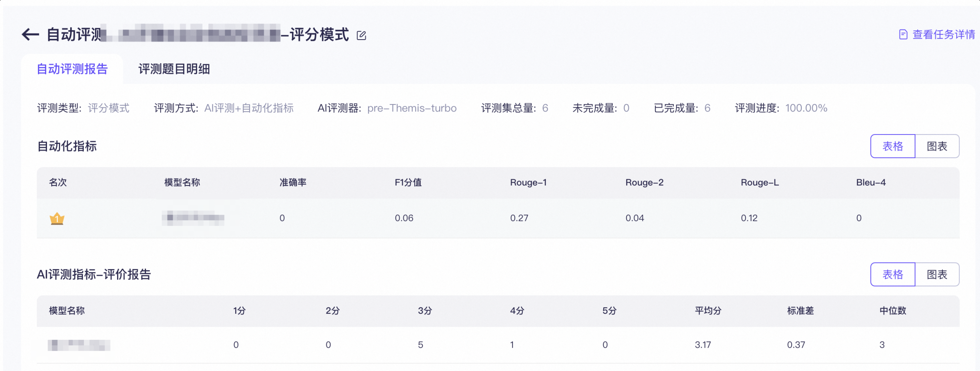Click 模型名称 header in AI评测 table
980x371 pixels.
pos(67,311)
